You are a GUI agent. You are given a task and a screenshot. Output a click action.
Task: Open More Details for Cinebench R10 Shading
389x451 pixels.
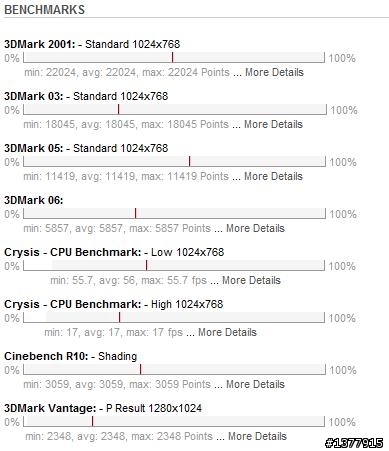pos(255,384)
